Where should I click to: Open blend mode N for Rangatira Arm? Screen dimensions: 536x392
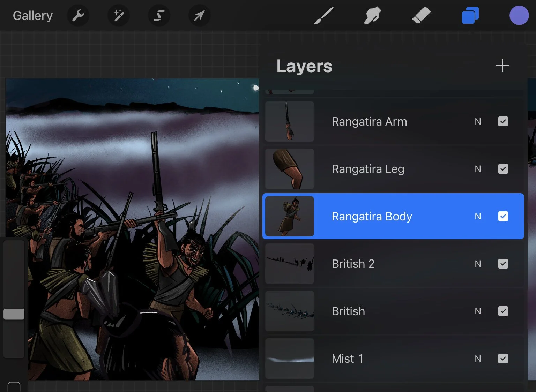click(478, 121)
